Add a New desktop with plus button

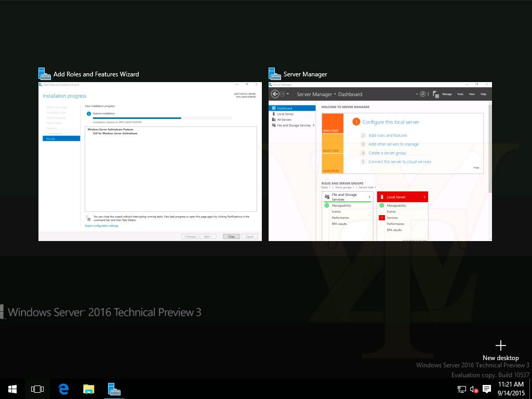tap(500, 346)
